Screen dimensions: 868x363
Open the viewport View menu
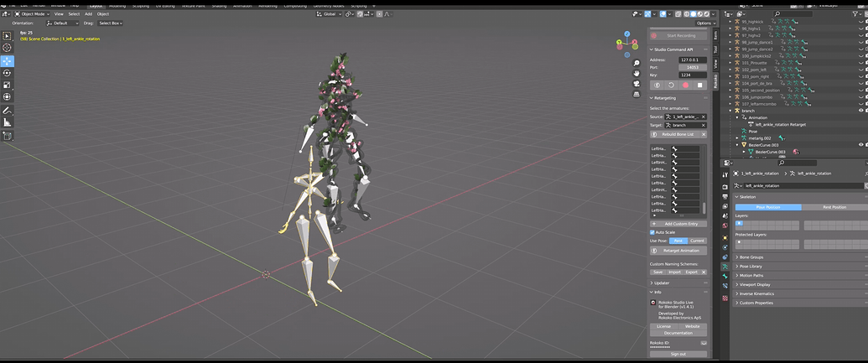(59, 14)
